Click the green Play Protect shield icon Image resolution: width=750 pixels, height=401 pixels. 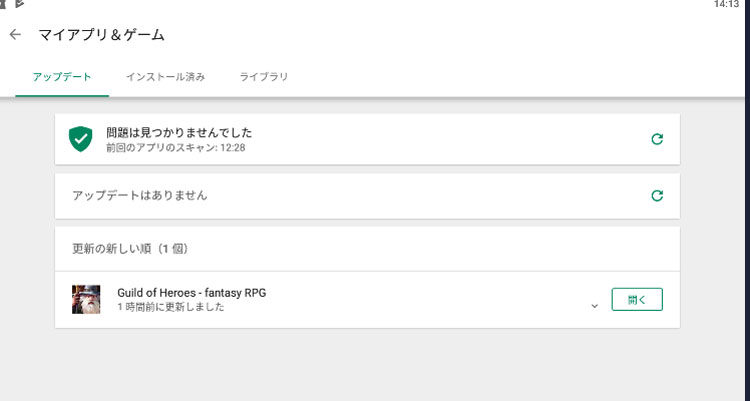pos(80,139)
